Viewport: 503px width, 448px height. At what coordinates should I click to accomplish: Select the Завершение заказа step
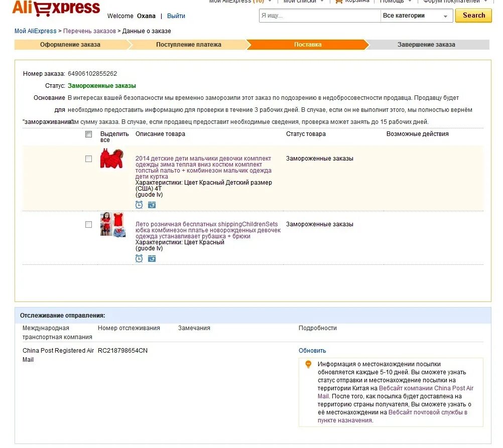pos(426,45)
